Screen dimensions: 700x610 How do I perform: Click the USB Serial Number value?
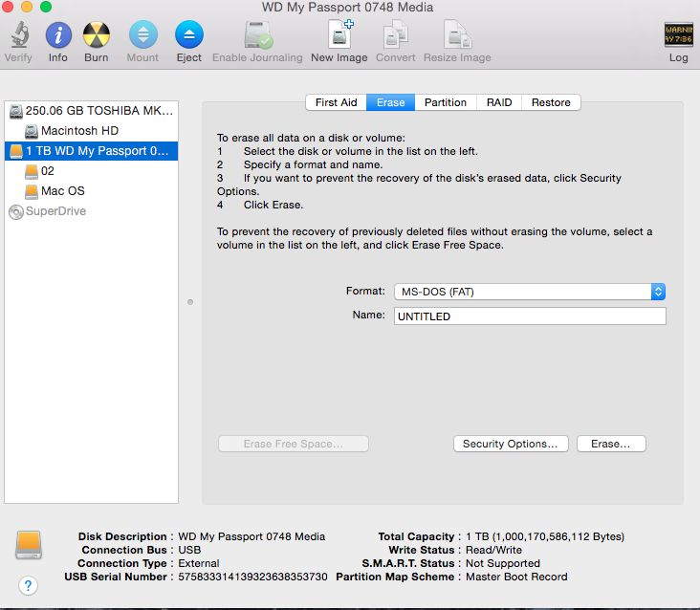click(x=252, y=577)
